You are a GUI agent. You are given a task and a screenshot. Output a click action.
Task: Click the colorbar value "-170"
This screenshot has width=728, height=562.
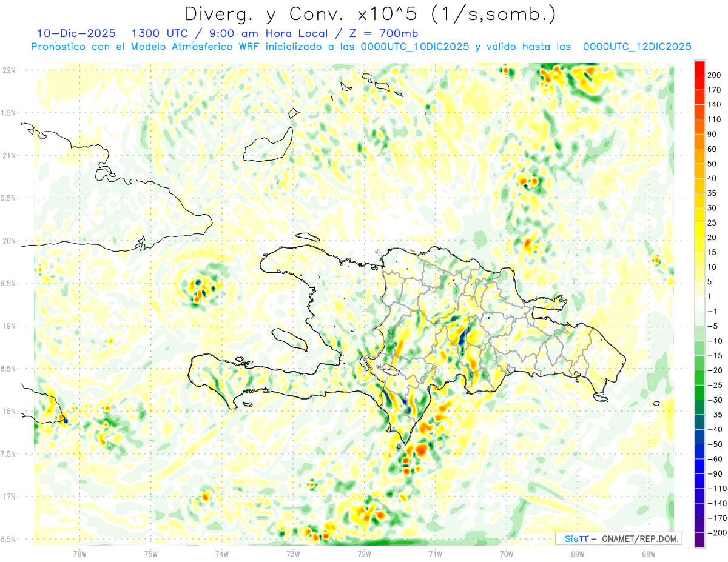[716, 518]
